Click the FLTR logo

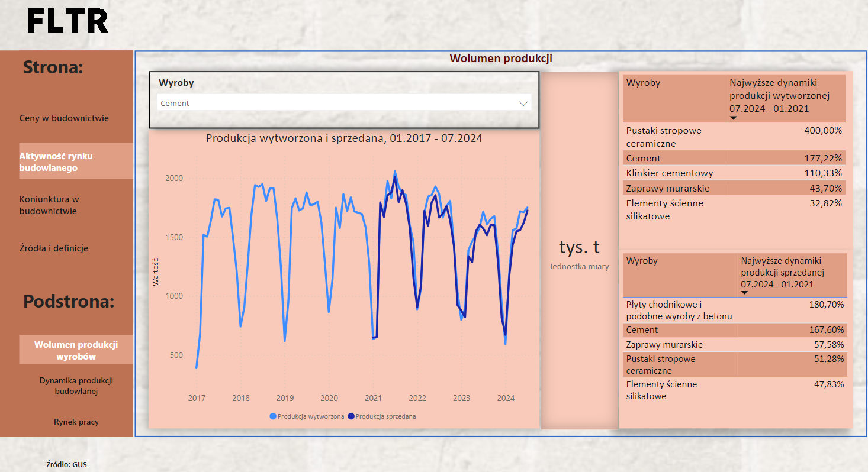[67, 21]
